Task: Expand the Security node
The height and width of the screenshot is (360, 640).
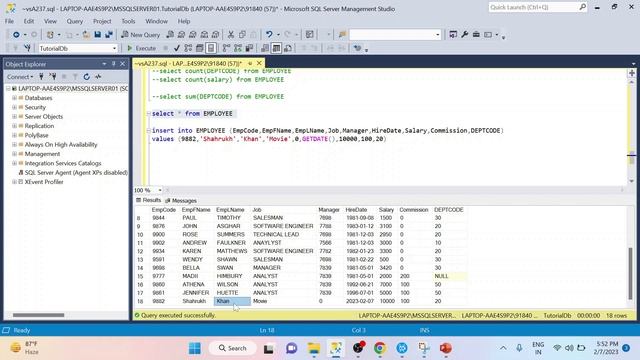Action: click(14, 107)
